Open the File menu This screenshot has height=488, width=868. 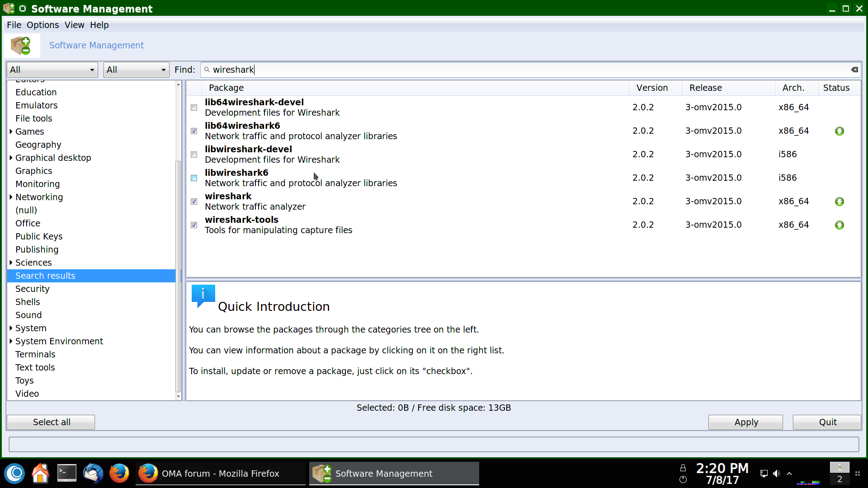click(x=14, y=25)
